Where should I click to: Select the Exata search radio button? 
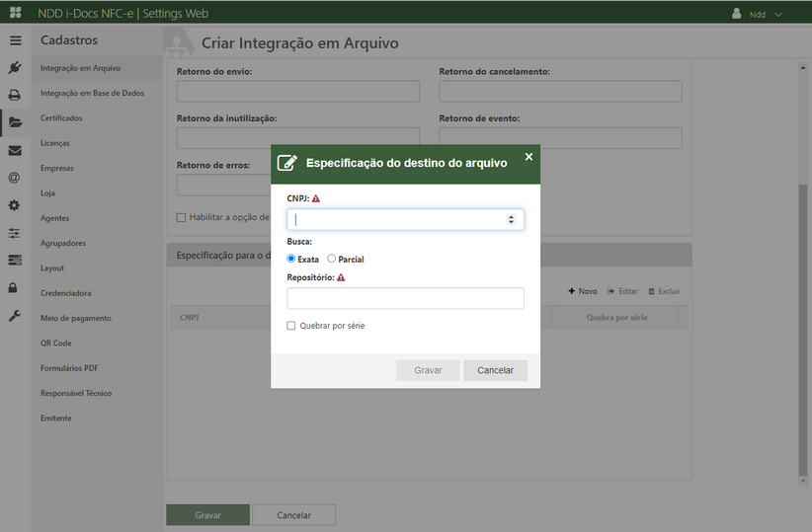(291, 259)
